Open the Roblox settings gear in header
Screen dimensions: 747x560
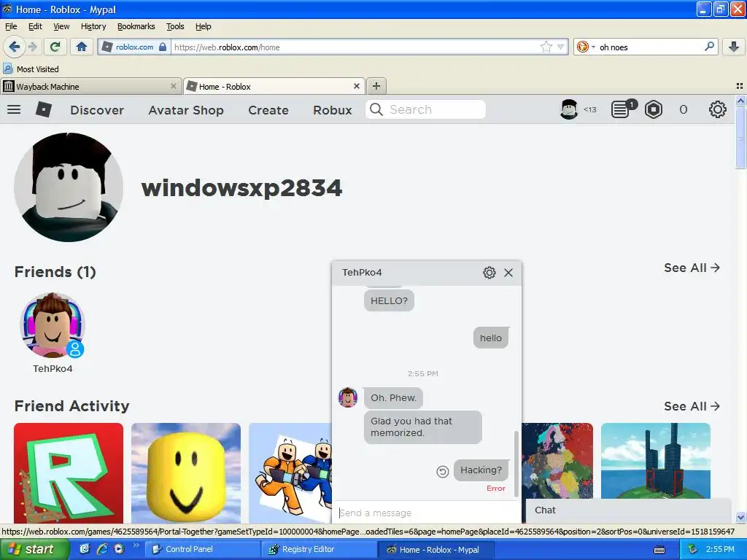click(x=717, y=109)
